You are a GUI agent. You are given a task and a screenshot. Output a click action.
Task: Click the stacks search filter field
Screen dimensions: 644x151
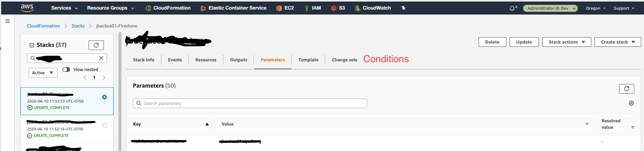click(x=67, y=58)
